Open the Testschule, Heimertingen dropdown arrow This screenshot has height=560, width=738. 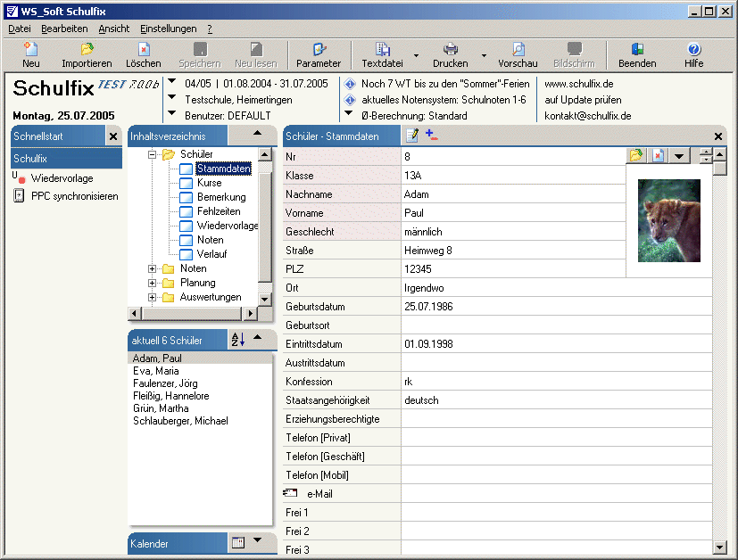[x=172, y=97]
